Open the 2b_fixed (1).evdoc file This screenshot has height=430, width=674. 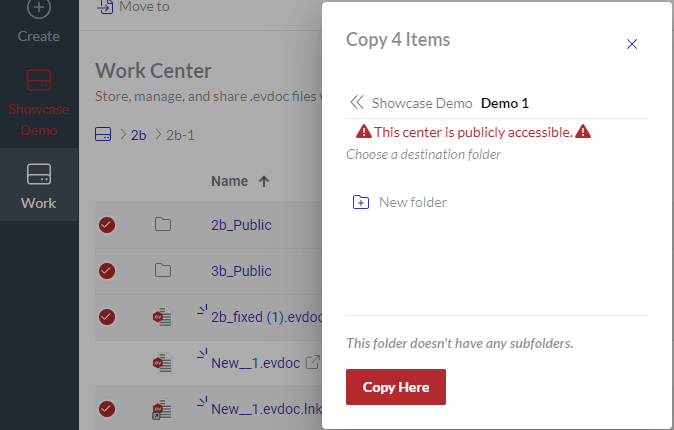(x=267, y=317)
